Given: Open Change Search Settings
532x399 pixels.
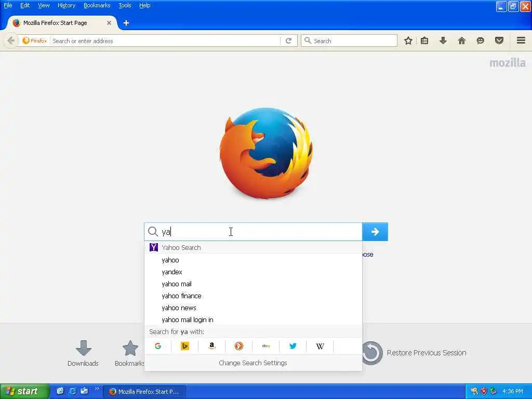Looking at the screenshot, I should (253, 363).
